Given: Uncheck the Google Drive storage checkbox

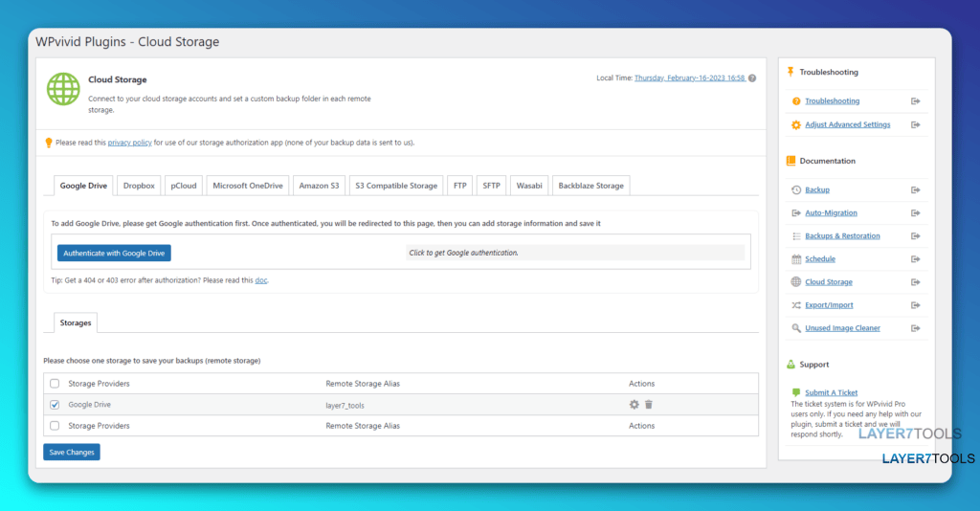Looking at the screenshot, I should 55,405.
